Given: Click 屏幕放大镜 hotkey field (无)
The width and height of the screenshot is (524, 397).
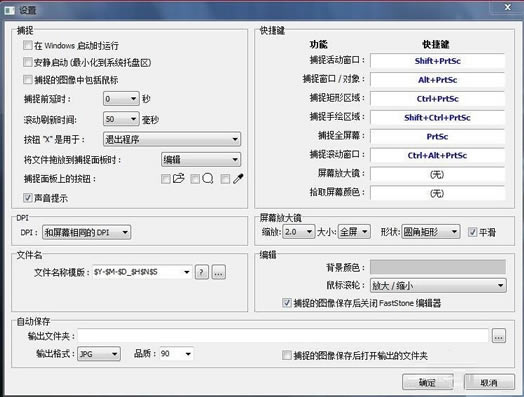Looking at the screenshot, I should click(437, 174).
